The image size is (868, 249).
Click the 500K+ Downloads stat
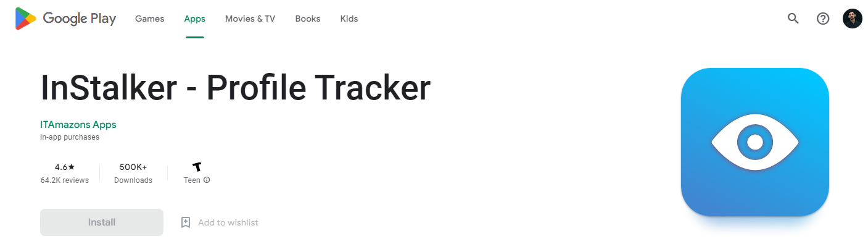click(133, 174)
